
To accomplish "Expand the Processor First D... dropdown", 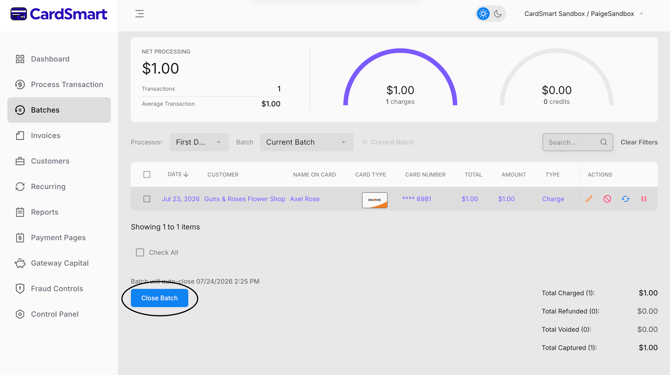I will click(x=199, y=142).
